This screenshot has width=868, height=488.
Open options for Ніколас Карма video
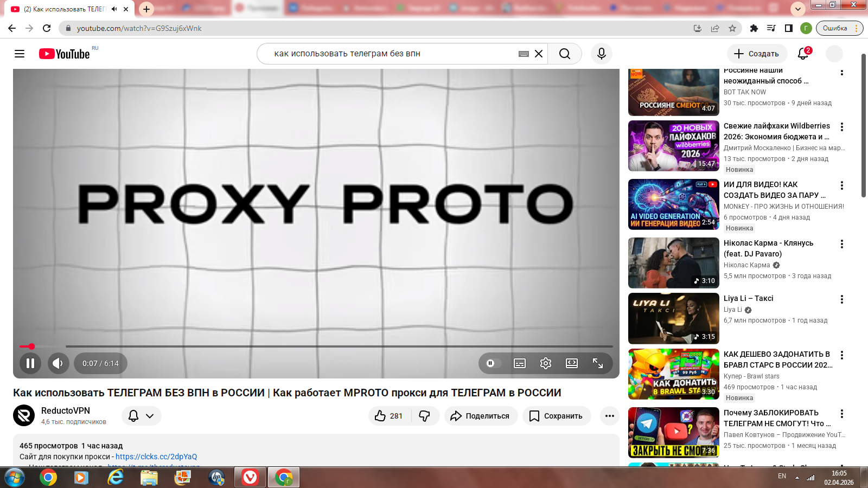[842, 244]
